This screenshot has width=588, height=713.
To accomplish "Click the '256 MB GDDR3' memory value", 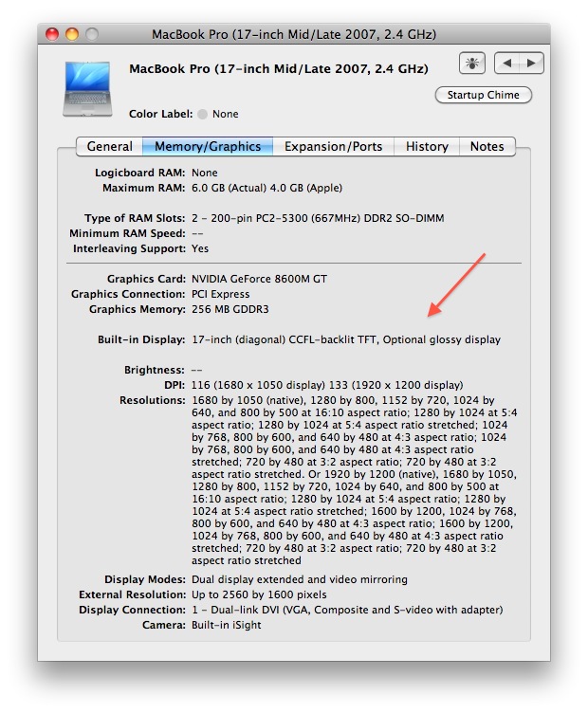I will [x=230, y=309].
